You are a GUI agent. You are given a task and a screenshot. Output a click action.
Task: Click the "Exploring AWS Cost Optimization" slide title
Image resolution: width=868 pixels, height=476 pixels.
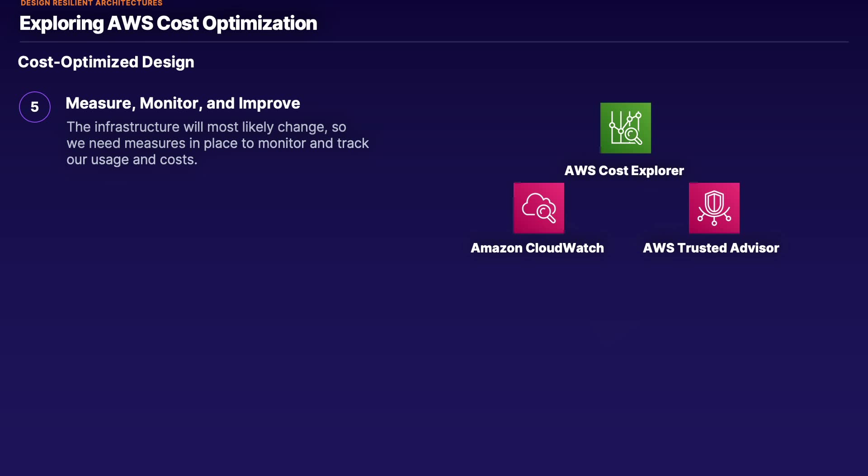[x=168, y=24]
